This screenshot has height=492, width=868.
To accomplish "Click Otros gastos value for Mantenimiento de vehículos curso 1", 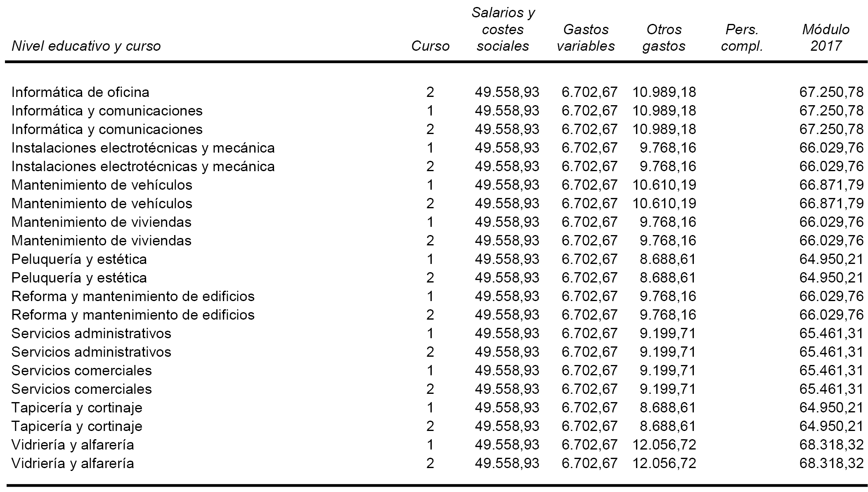I will tap(664, 185).
